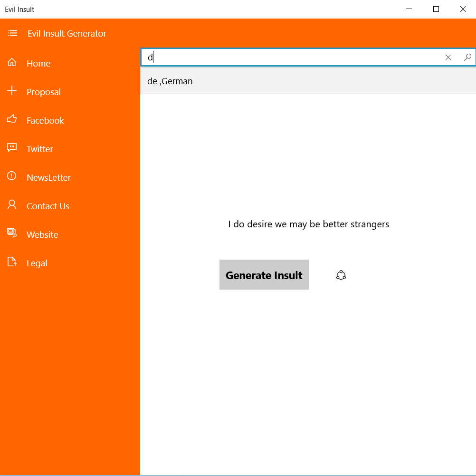The width and height of the screenshot is (476, 476).
Task: Click the Proposal plus icon
Action: click(x=12, y=90)
